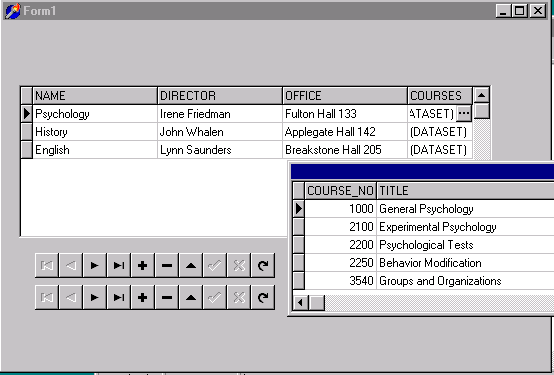The height and width of the screenshot is (375, 554).
Task: Click Next record button in lower navigator
Action: click(95, 297)
